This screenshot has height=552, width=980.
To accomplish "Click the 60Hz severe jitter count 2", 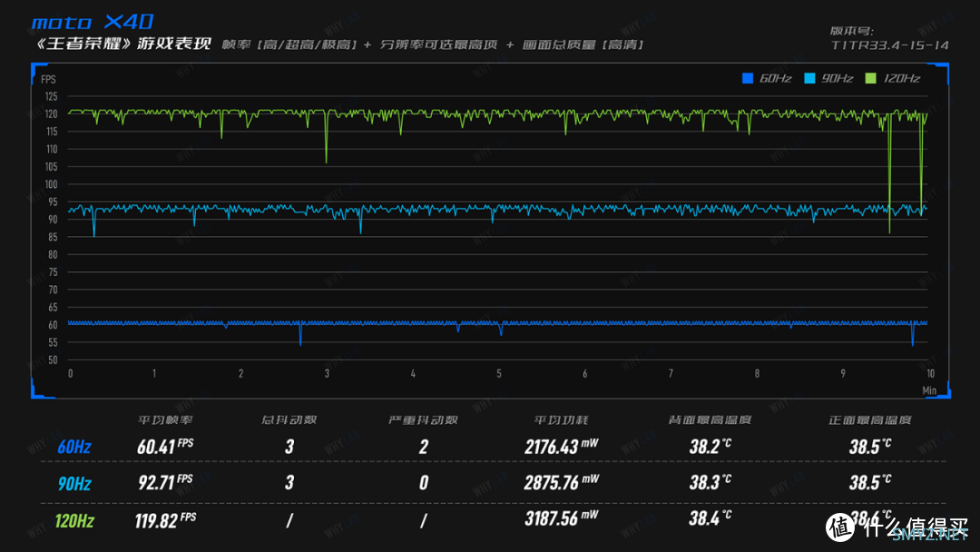I will click(x=424, y=447).
